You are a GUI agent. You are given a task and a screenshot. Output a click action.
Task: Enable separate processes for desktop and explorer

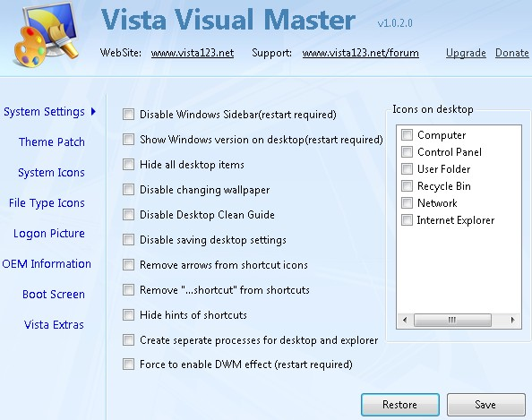pos(128,340)
